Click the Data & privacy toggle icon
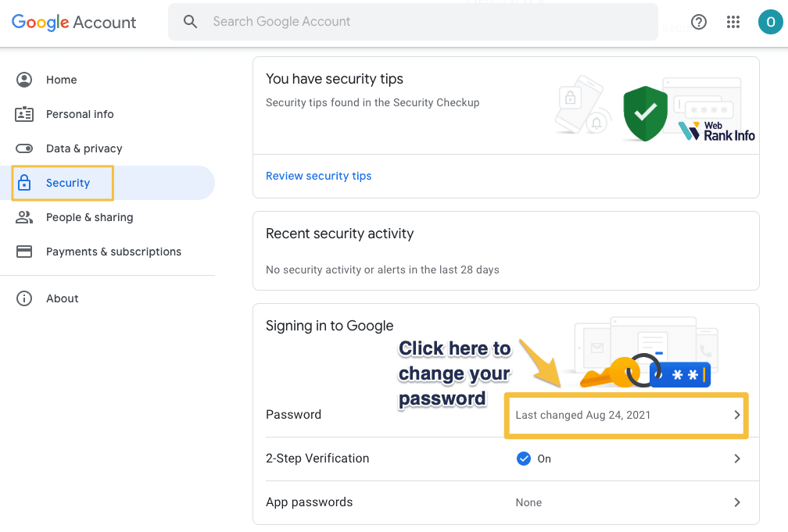Screen dimensions: 788x532 (24, 148)
